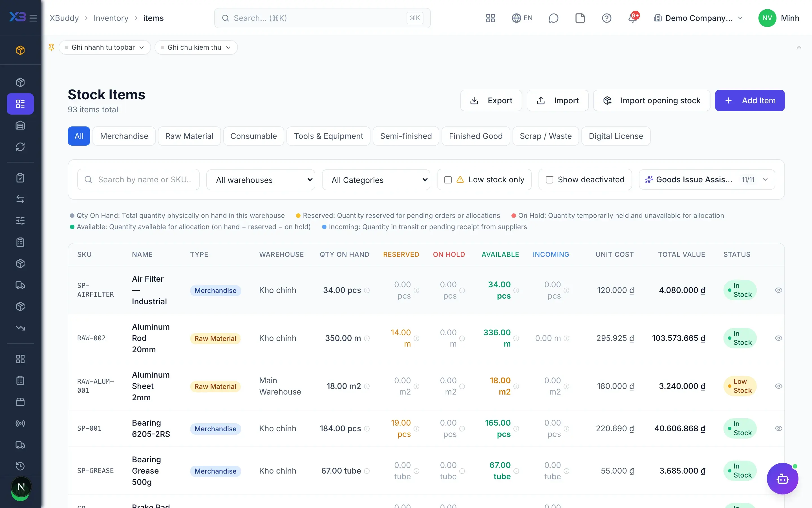Click the pin icon beside quick notes
812x508 pixels.
coord(51,47)
